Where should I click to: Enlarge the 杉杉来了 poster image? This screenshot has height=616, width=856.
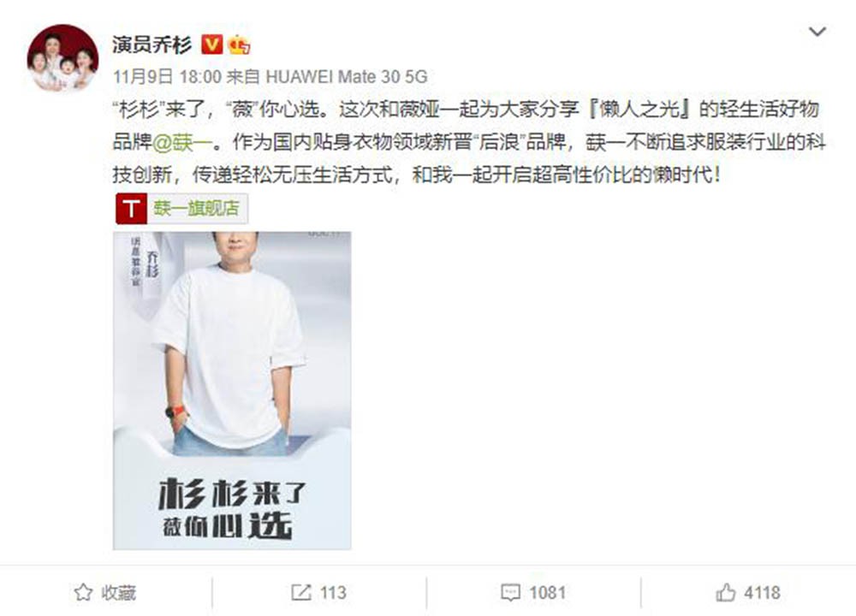pyautogui.click(x=232, y=390)
